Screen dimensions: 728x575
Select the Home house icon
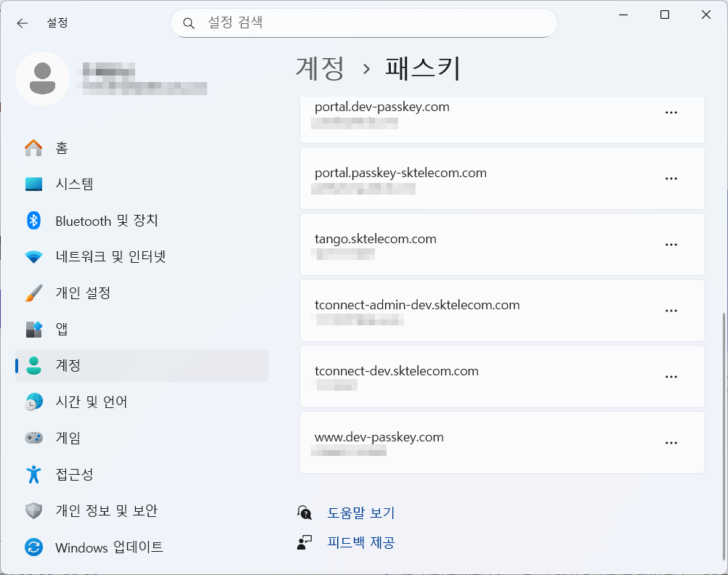(x=33, y=148)
